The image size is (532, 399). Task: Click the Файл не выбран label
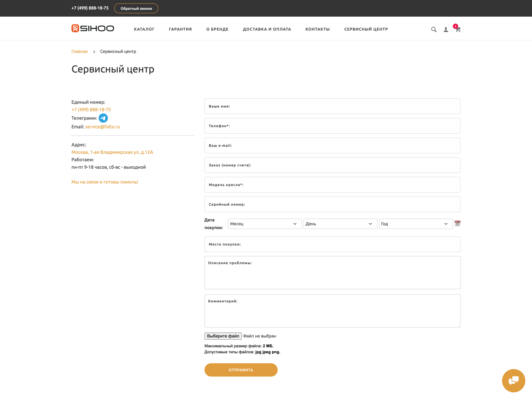[x=260, y=336]
